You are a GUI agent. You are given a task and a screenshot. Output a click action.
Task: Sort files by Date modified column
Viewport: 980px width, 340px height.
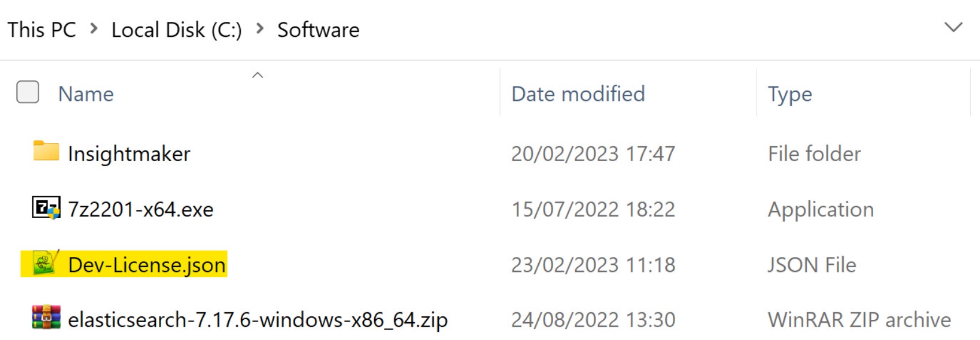tap(578, 94)
